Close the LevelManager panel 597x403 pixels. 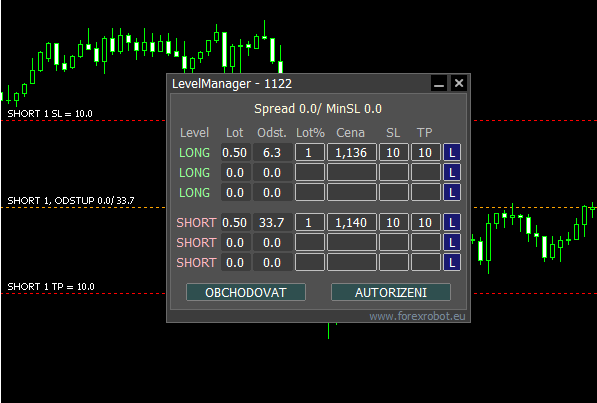pos(459,83)
